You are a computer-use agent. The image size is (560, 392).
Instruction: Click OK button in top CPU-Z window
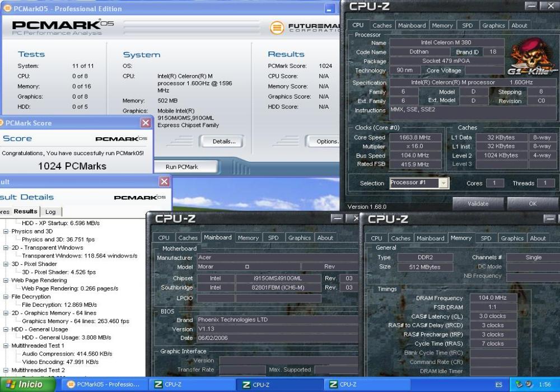coord(533,203)
